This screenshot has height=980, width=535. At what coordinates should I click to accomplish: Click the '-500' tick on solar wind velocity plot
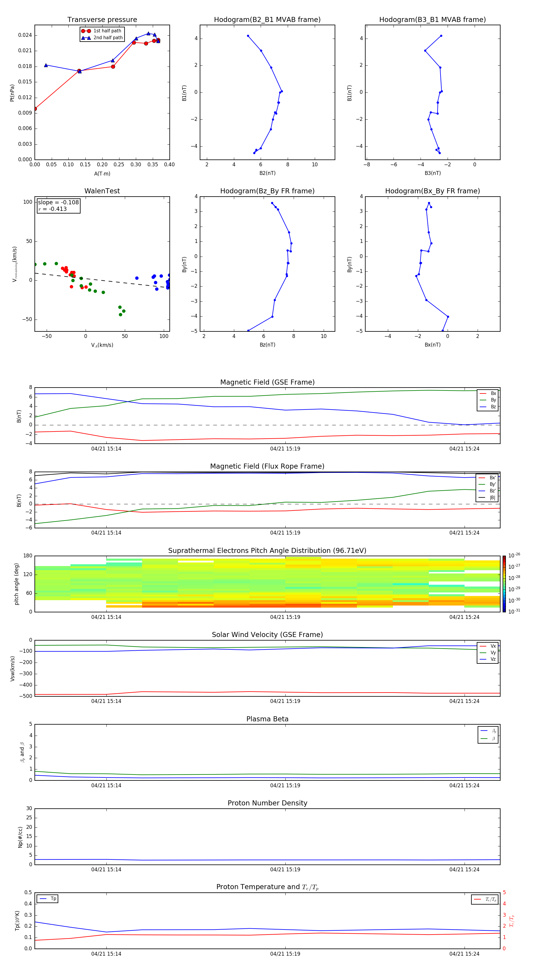[26, 696]
